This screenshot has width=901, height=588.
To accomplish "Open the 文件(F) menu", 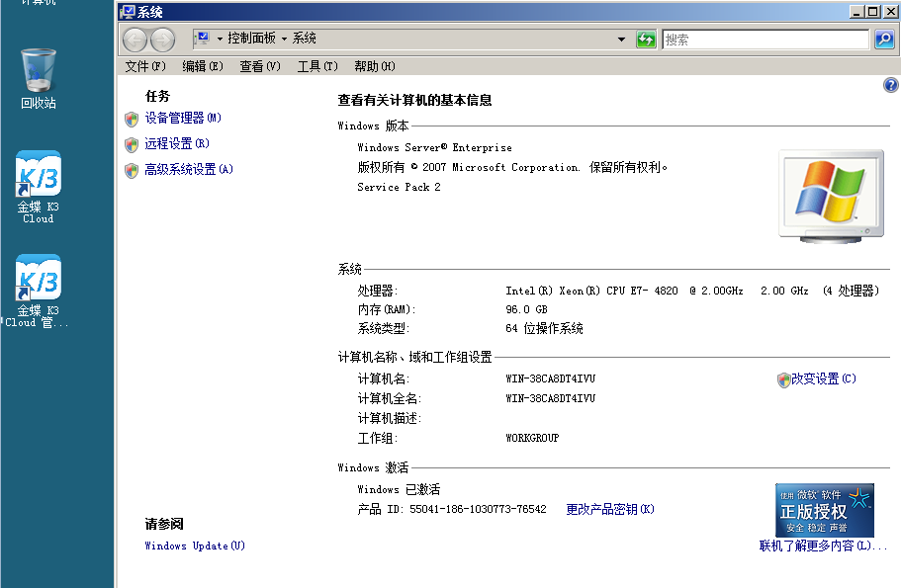I will [x=145, y=66].
